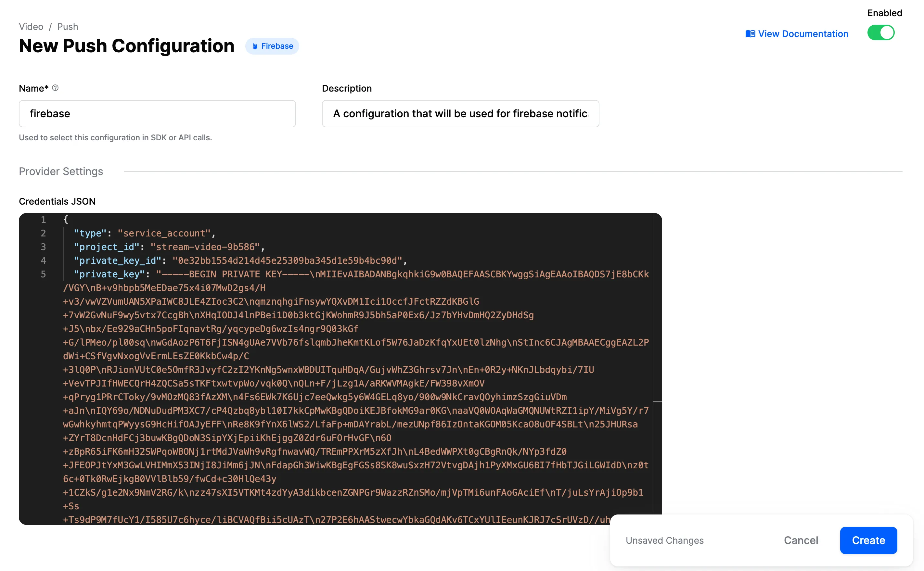Click the Name field containing firebase

pyautogui.click(x=157, y=113)
